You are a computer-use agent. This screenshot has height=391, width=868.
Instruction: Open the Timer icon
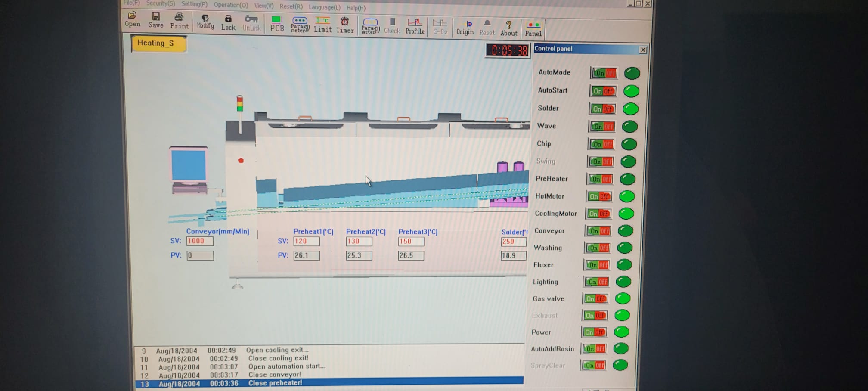(345, 25)
